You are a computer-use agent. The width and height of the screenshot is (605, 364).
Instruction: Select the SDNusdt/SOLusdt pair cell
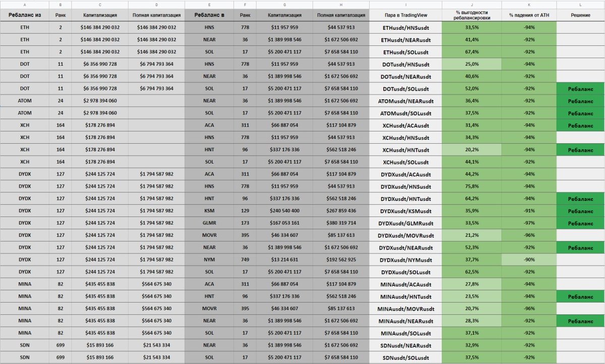[x=405, y=357]
